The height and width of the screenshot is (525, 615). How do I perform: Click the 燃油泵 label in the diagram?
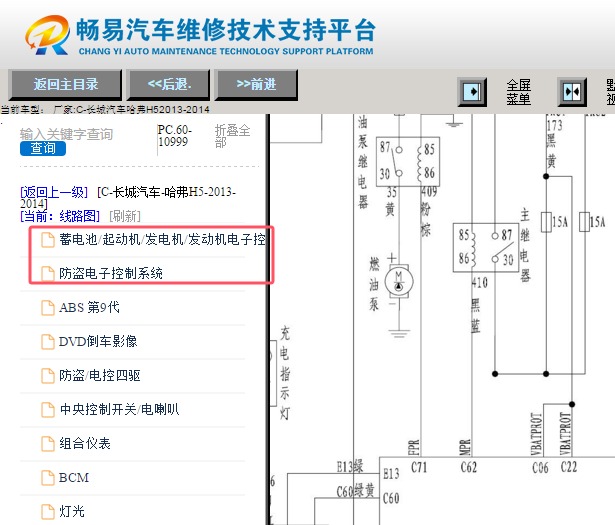click(x=374, y=284)
